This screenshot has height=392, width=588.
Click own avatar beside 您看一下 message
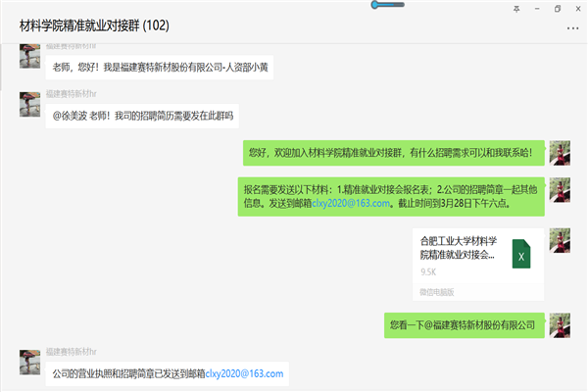coord(560,324)
